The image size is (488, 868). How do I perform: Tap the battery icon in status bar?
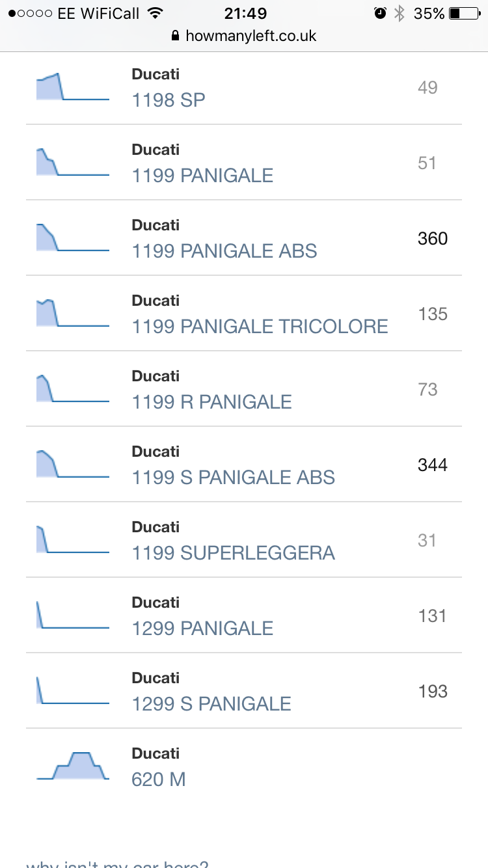click(x=465, y=13)
